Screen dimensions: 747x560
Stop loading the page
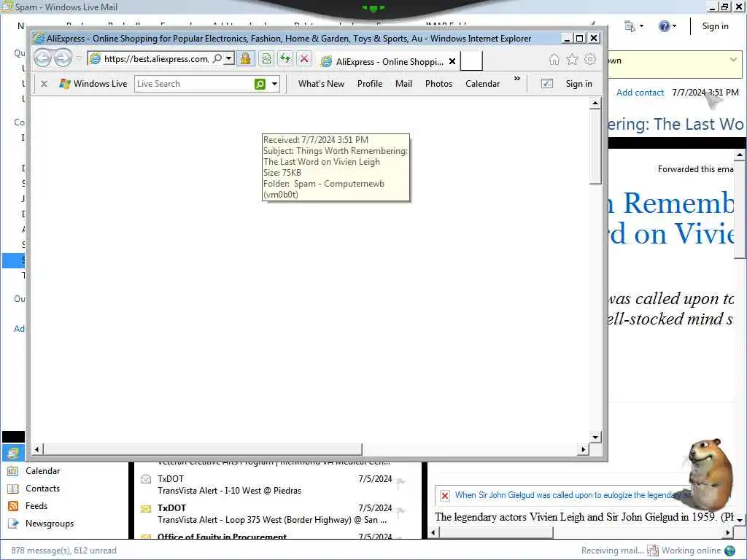304,58
